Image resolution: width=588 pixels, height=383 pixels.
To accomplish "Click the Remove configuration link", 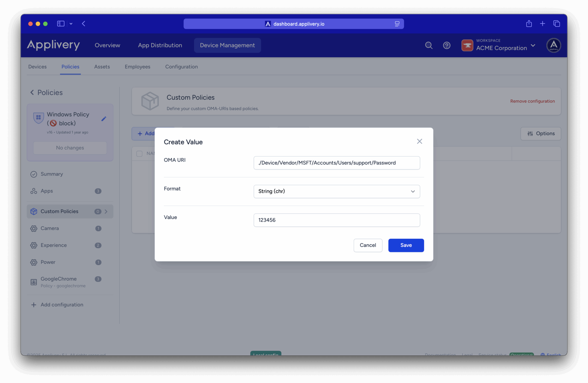I will coord(532,101).
